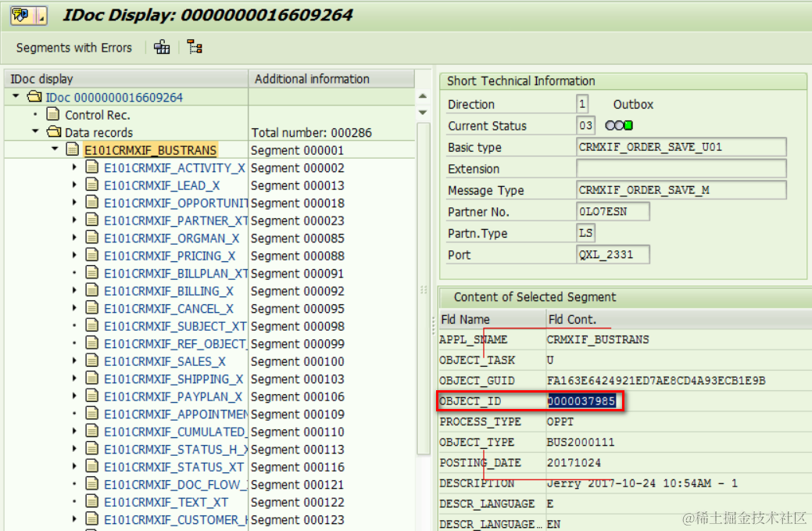Click Basic type field CRMXIF_ORDER_SAVE_U01
The height and width of the screenshot is (531, 812).
coord(681,147)
